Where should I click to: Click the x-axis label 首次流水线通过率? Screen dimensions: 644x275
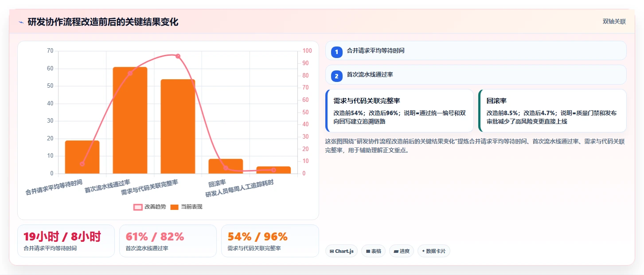coord(107,186)
